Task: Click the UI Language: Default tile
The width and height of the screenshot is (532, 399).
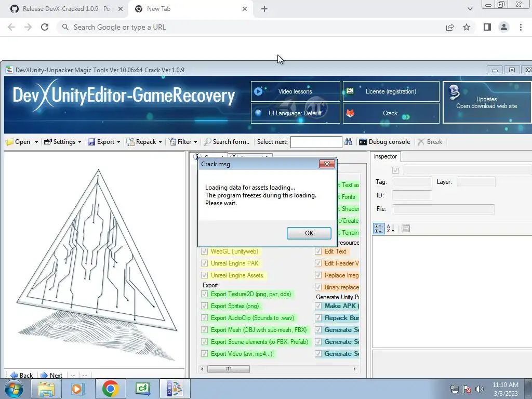Action: pyautogui.click(x=296, y=113)
